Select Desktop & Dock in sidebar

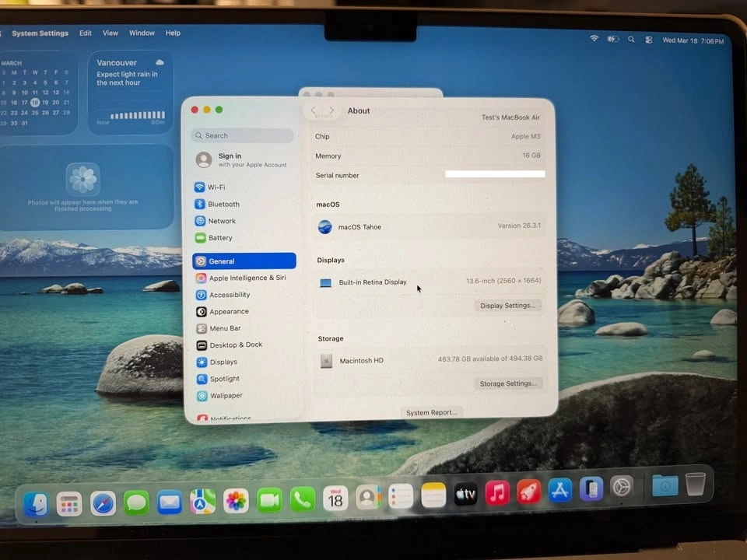point(235,345)
